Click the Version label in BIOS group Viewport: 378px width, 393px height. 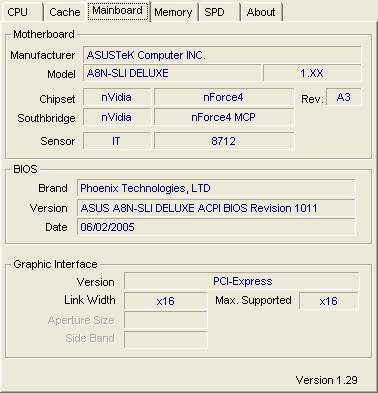pyautogui.click(x=49, y=208)
